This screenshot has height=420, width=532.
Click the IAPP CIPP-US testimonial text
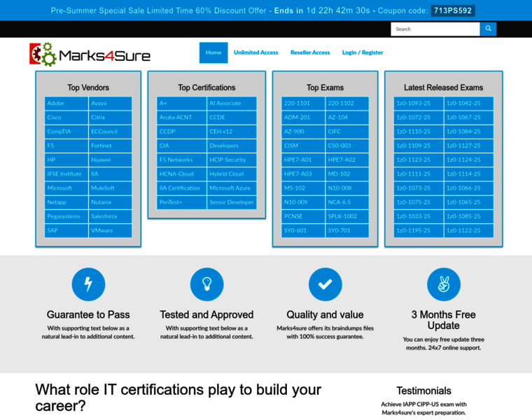[423, 409]
